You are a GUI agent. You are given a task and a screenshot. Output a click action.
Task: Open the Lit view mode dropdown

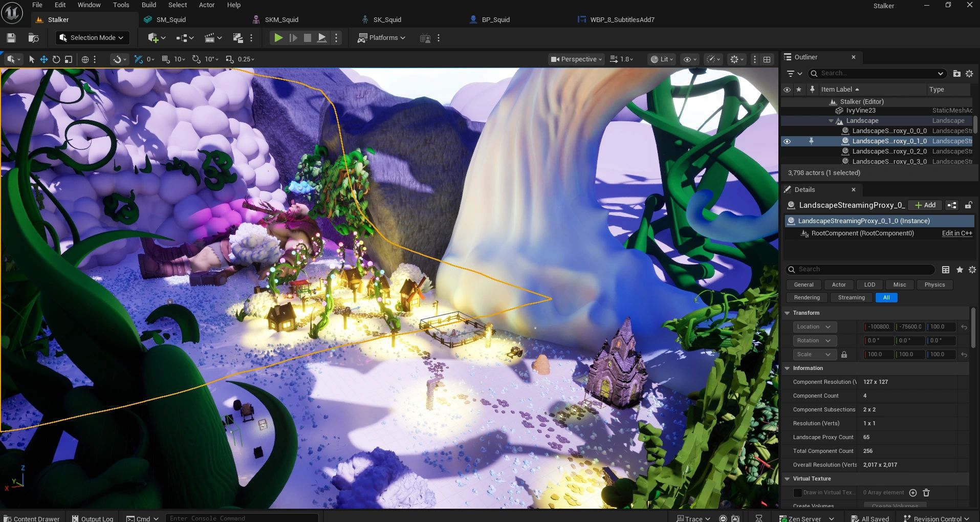662,59
